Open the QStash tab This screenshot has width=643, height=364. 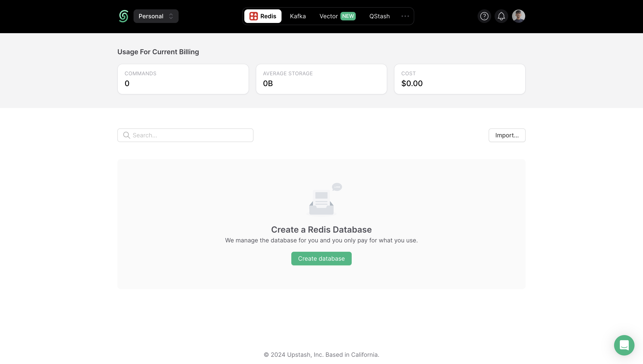click(x=379, y=16)
